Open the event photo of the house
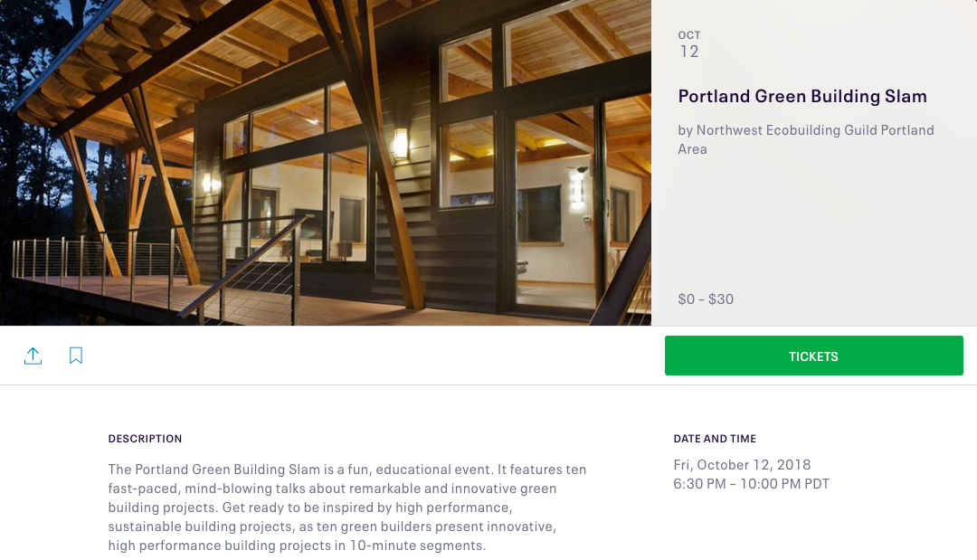The image size is (977, 560). 326,163
